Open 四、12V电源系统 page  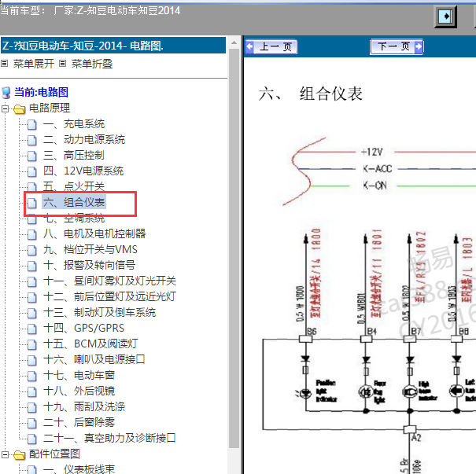tap(83, 171)
